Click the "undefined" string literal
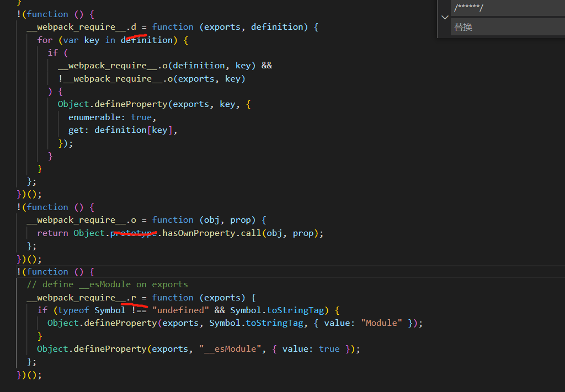Image resolution: width=565 pixels, height=392 pixels. tap(180, 310)
